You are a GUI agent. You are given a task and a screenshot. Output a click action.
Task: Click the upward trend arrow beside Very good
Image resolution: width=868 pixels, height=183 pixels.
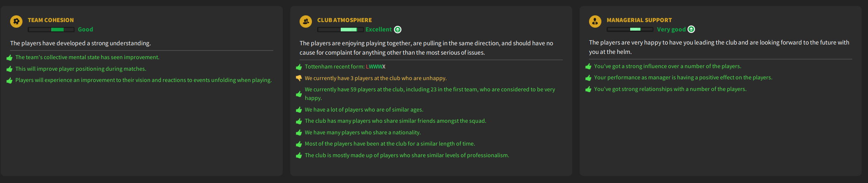[x=691, y=30]
